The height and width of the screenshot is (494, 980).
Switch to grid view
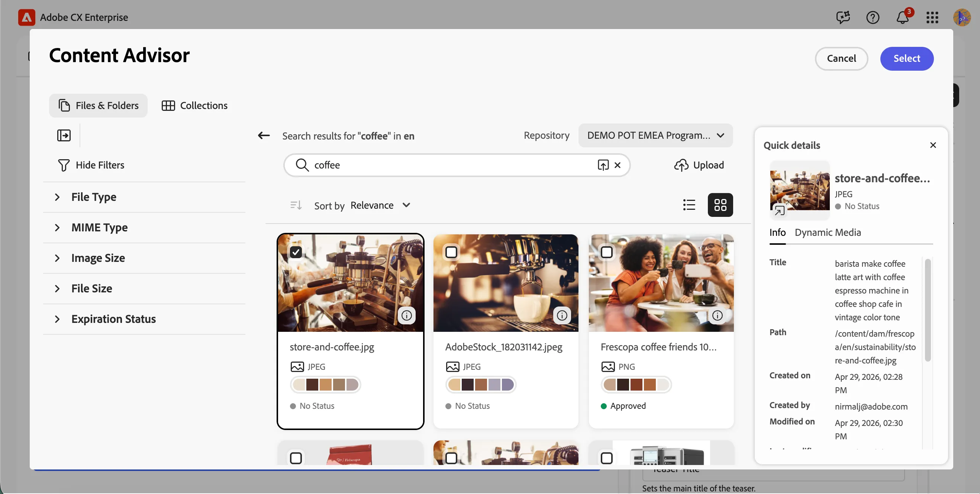tap(720, 205)
